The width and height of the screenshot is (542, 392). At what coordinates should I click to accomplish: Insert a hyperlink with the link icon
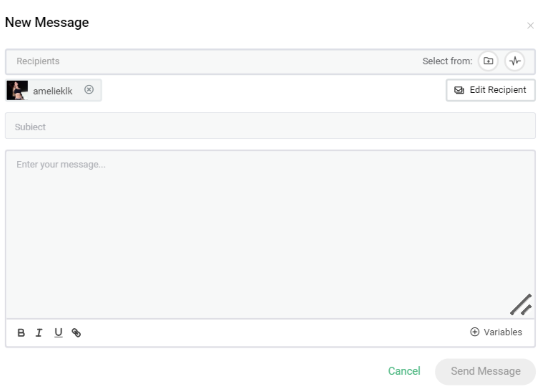point(76,332)
